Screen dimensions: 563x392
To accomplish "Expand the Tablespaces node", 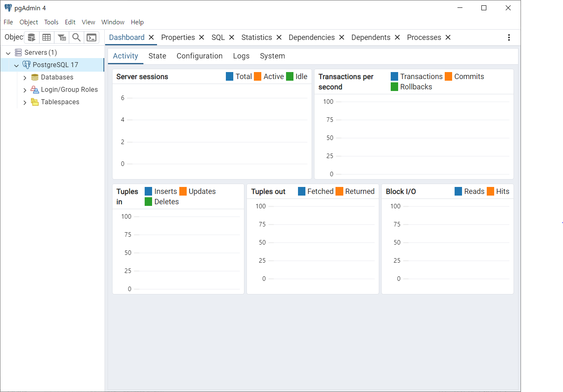I will pyautogui.click(x=25, y=102).
